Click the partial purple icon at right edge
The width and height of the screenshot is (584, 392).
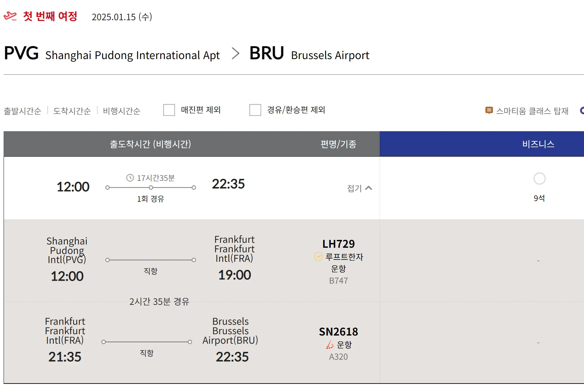point(582,111)
